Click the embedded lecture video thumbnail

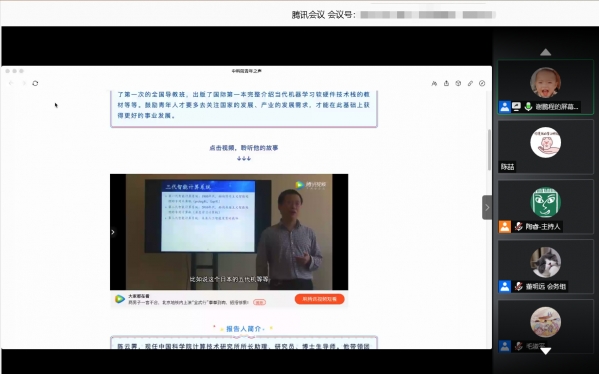pos(229,232)
